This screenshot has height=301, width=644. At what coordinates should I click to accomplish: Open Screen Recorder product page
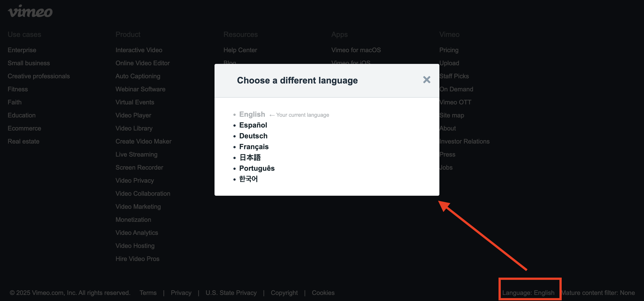(139, 167)
